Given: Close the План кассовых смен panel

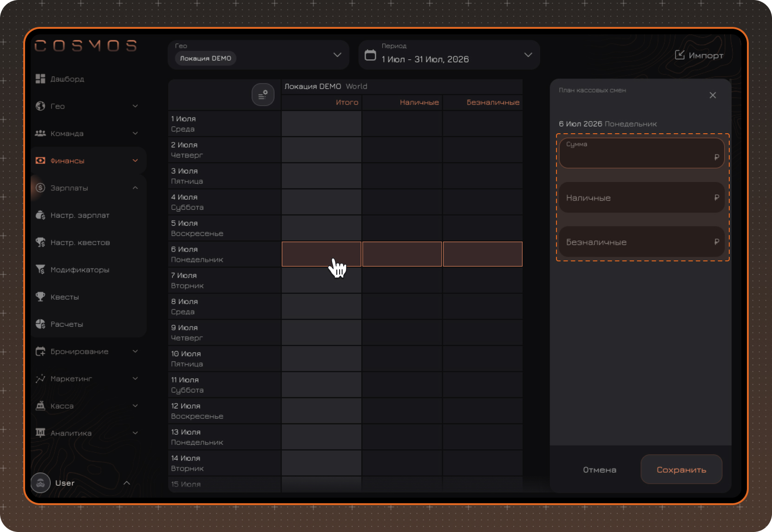Looking at the screenshot, I should click(713, 95).
